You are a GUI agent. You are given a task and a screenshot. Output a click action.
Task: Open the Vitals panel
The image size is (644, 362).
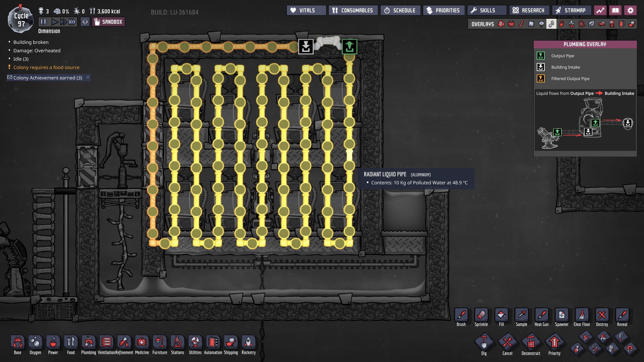[x=306, y=10]
